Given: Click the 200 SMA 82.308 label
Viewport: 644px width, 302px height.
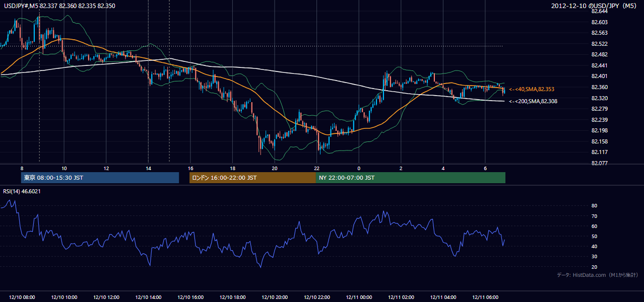Looking at the screenshot, I should 533,101.
